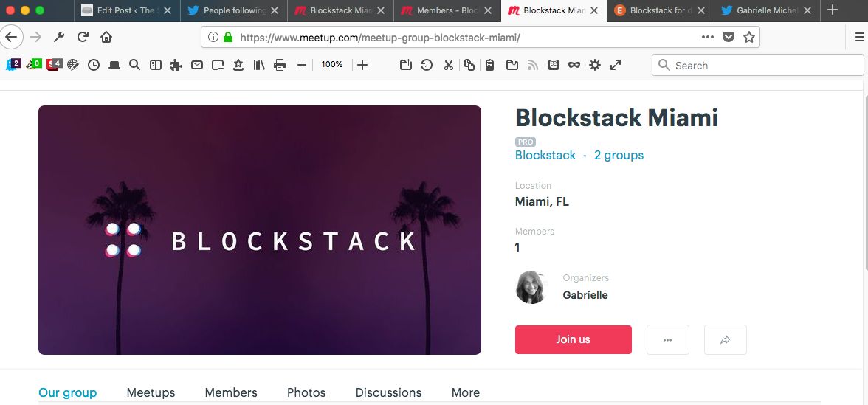
Task: Open a new tab with plus
Action: tap(832, 10)
